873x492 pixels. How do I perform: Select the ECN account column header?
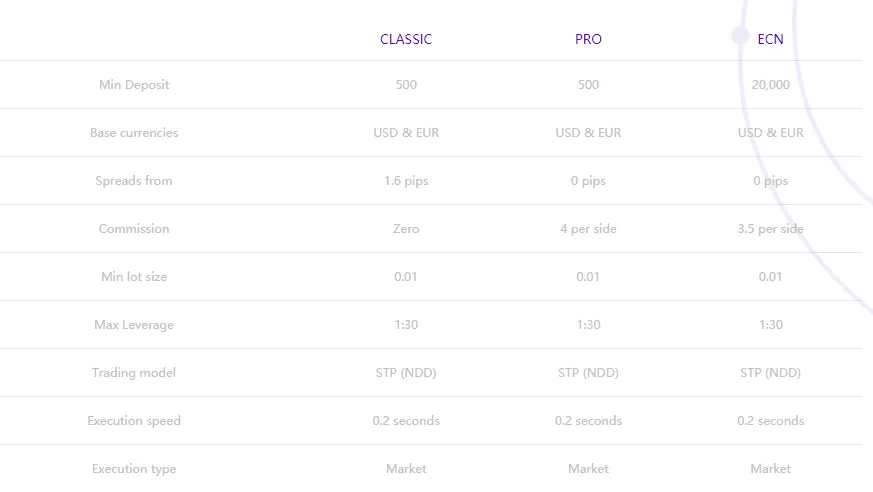771,39
